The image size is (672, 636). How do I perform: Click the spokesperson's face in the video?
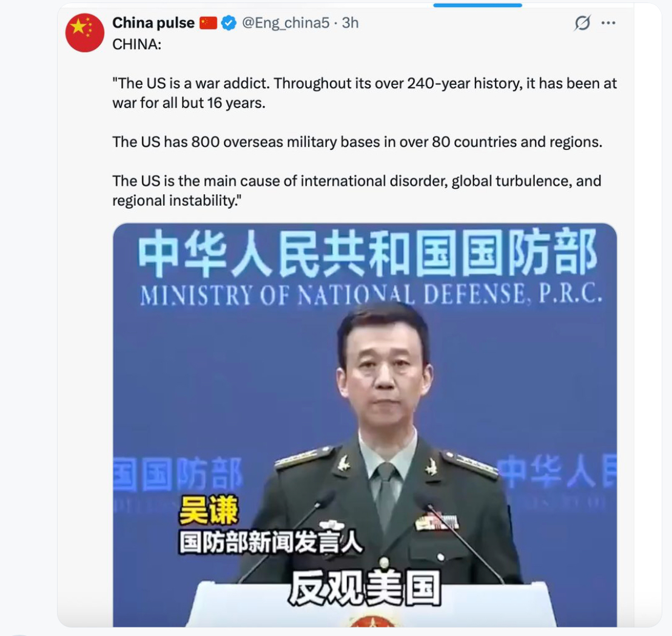pyautogui.click(x=385, y=365)
